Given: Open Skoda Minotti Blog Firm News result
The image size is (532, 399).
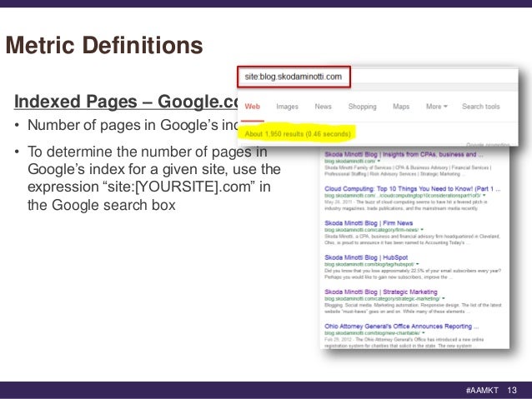Looking at the screenshot, I should (369, 223).
